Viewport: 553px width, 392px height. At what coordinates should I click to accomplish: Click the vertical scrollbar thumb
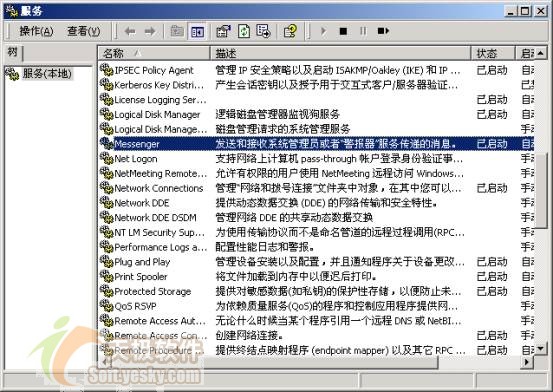(541, 191)
